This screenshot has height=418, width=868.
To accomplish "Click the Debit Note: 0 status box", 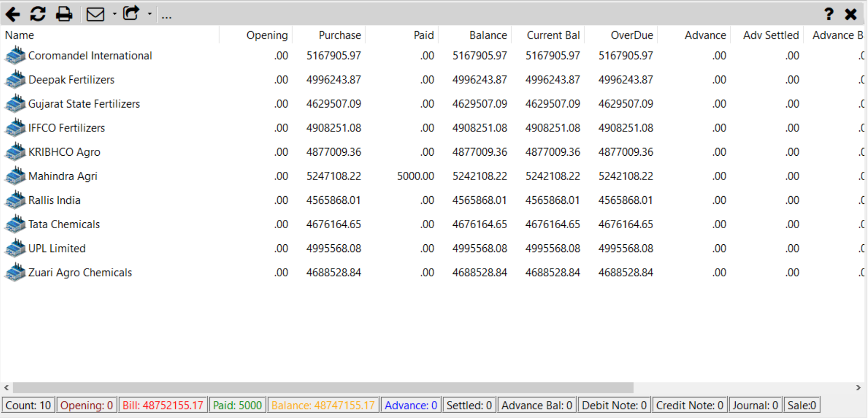I will point(614,405).
